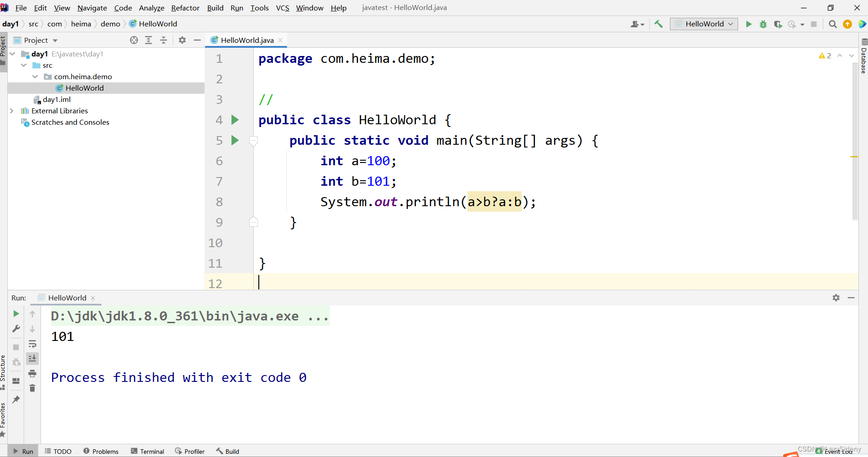This screenshot has width=868, height=457.
Task: Open the Terminal tool window
Action: pos(148,451)
